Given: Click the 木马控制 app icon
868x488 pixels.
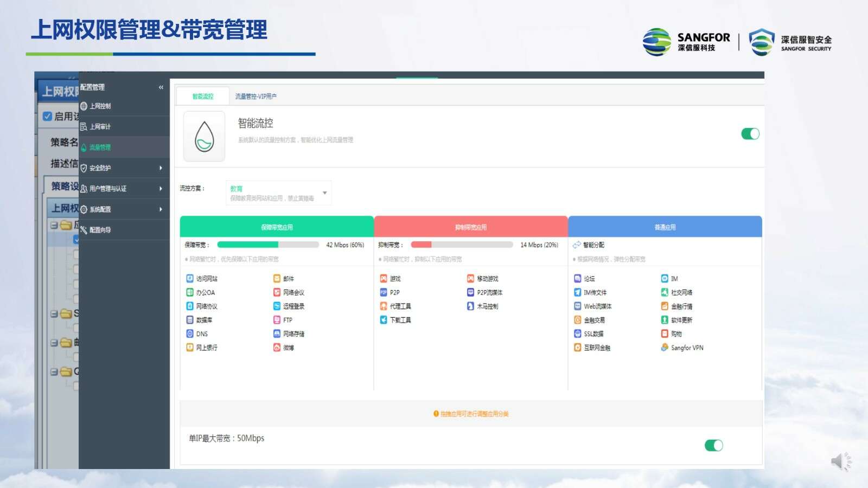Looking at the screenshot, I should coord(470,306).
